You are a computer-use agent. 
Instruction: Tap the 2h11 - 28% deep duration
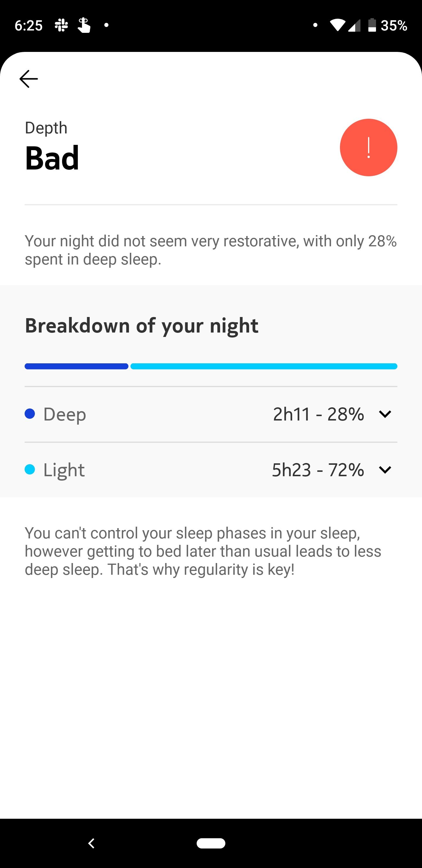pos(318,414)
